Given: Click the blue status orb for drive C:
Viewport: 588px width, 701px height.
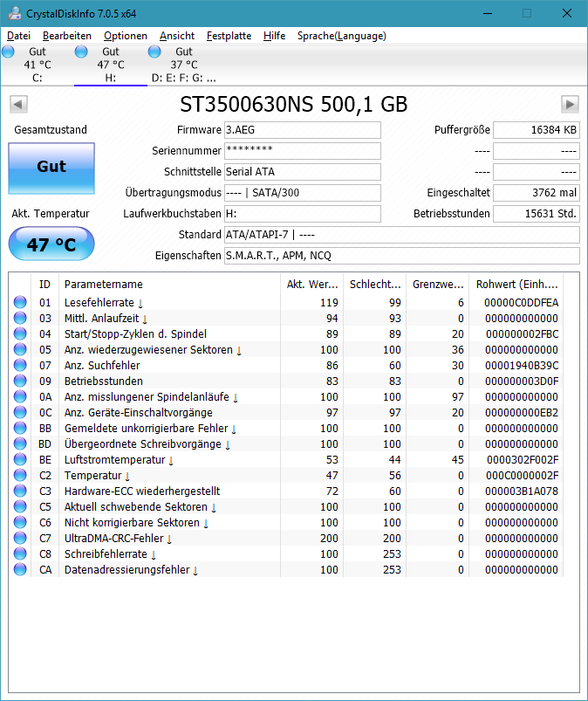Looking at the screenshot, I should (x=8, y=52).
